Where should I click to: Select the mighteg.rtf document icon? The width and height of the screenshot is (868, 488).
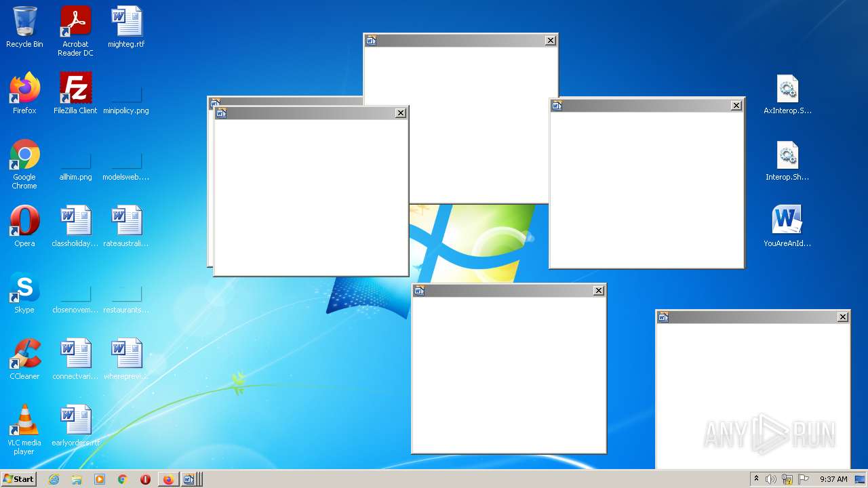(x=126, y=27)
